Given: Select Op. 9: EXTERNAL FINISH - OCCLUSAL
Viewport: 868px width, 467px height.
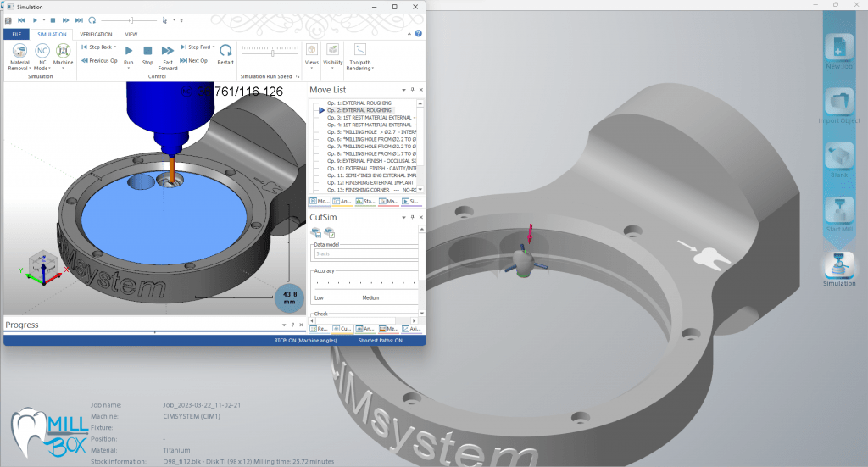Looking at the screenshot, I should 371,161.
